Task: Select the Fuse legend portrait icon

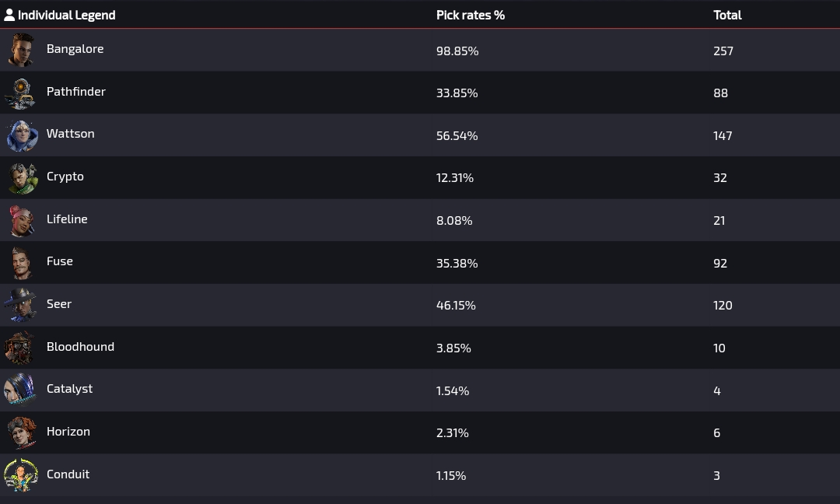Action: coord(22,263)
